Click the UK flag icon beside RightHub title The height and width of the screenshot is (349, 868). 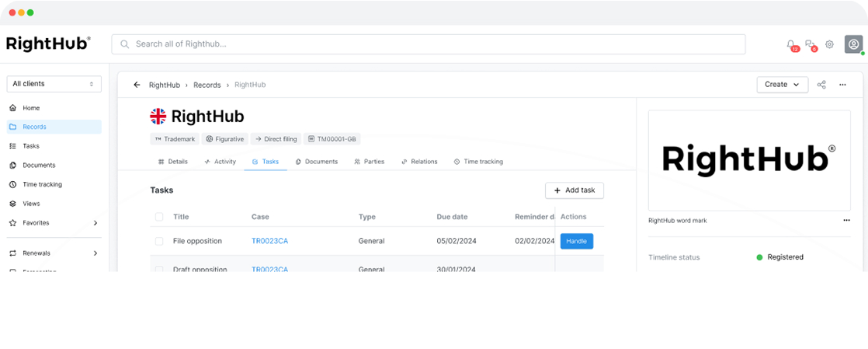point(158,117)
